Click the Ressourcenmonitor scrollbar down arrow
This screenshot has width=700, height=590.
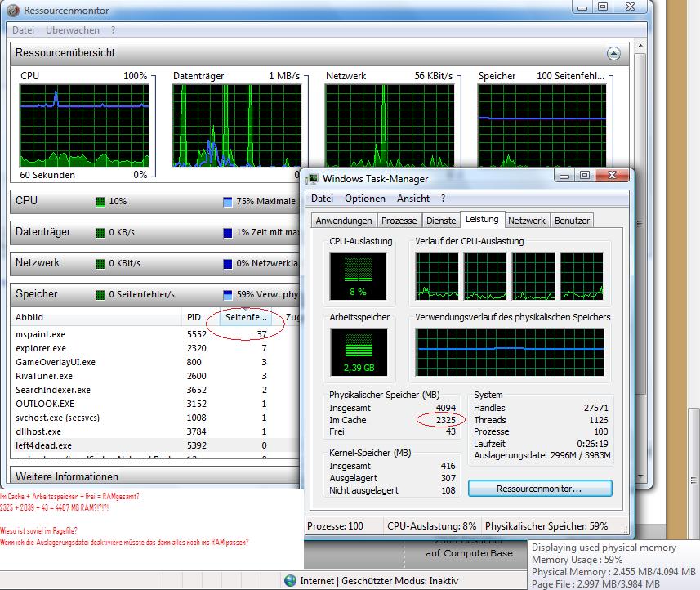[640, 476]
